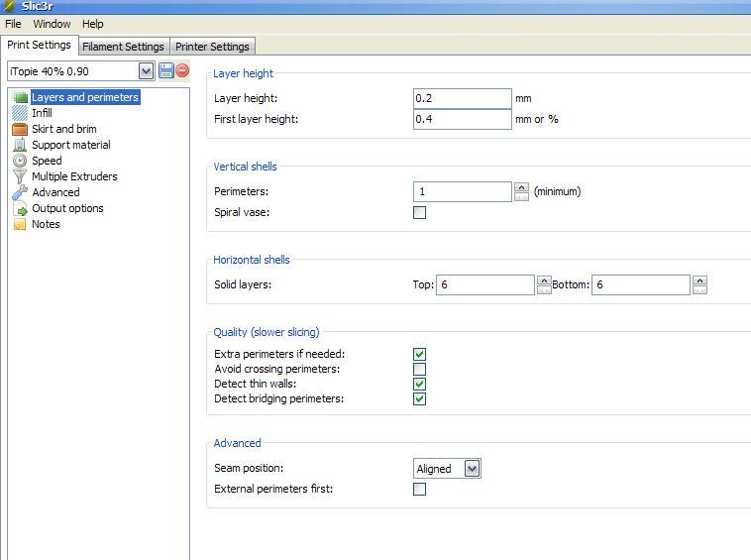
Task: Enable External perimeters first
Action: click(x=419, y=489)
